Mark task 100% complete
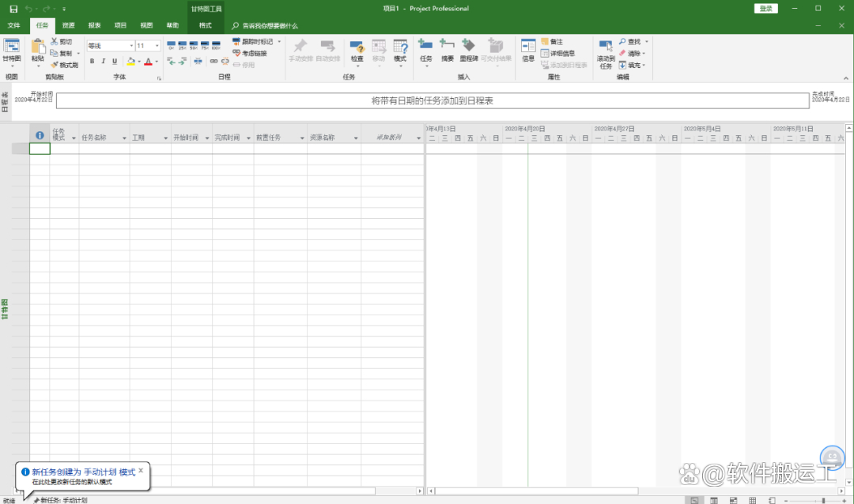The width and height of the screenshot is (854, 504). pyautogui.click(x=217, y=45)
